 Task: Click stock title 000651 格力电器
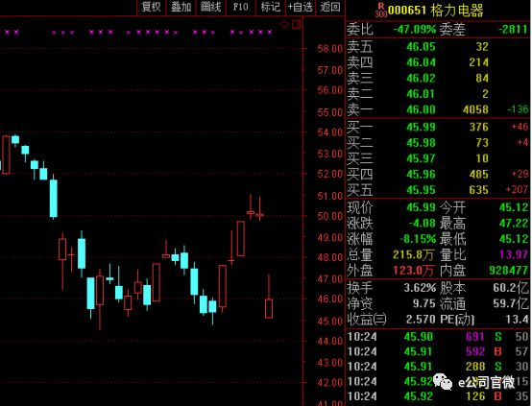tap(436, 11)
